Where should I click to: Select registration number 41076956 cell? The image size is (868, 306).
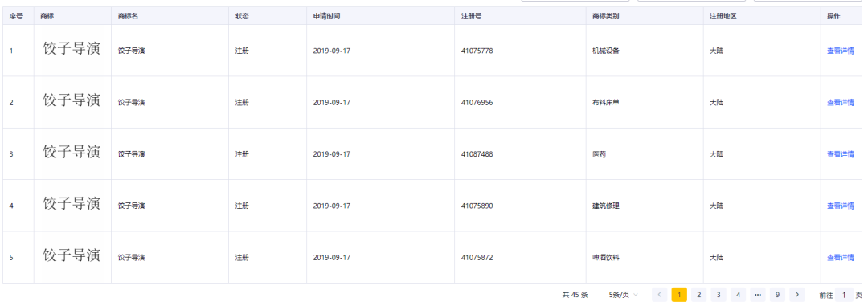point(477,102)
